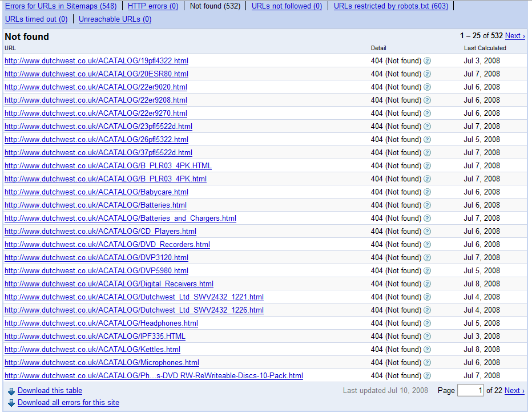Screen dimensions: 532x417
Task: Select URLs not followed tab
Action: click(287, 6)
